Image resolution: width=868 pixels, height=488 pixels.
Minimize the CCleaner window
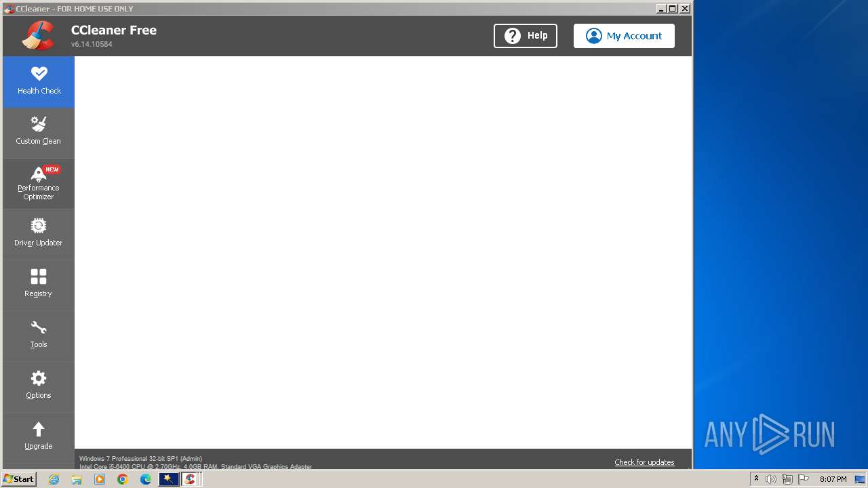(x=661, y=9)
